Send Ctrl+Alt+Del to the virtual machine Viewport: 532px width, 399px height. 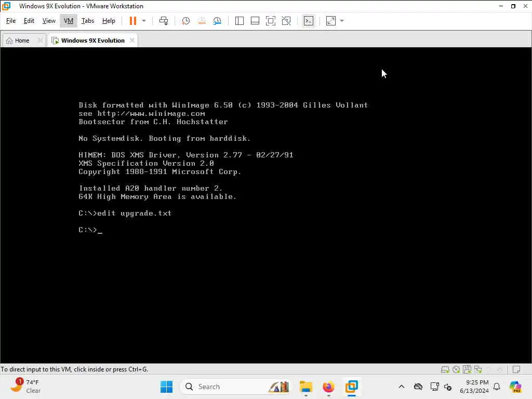click(x=164, y=21)
